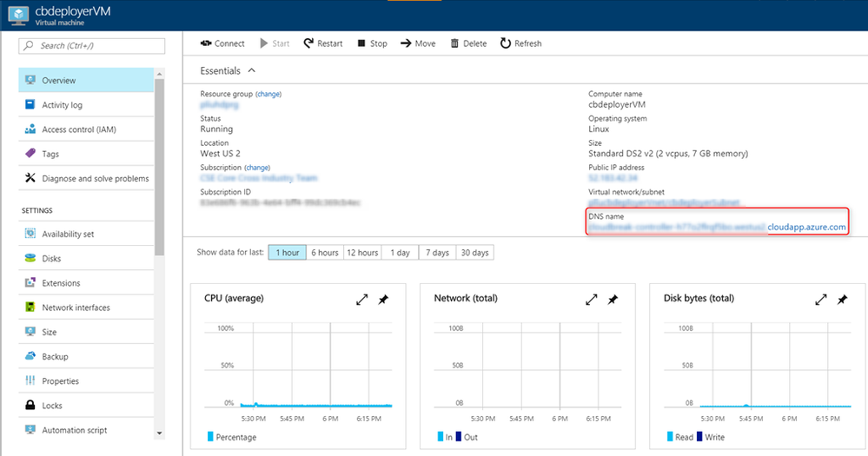Expand the Disk bytes (total) chart

click(821, 300)
